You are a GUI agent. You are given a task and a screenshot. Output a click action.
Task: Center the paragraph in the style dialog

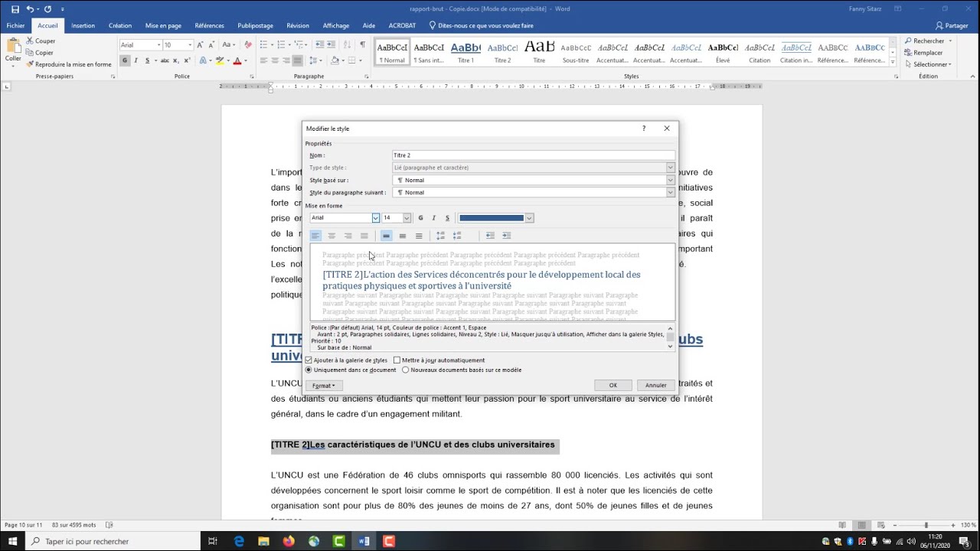point(332,236)
